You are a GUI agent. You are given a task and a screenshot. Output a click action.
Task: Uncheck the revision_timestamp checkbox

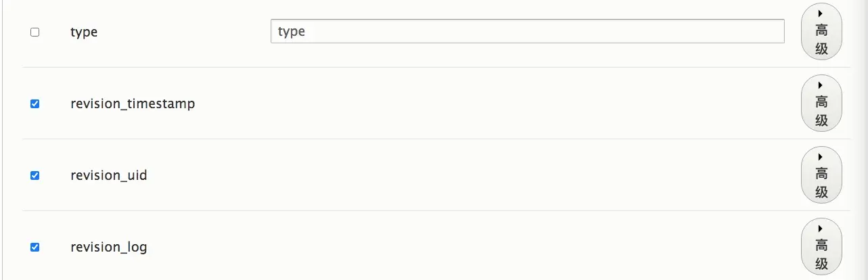click(35, 103)
